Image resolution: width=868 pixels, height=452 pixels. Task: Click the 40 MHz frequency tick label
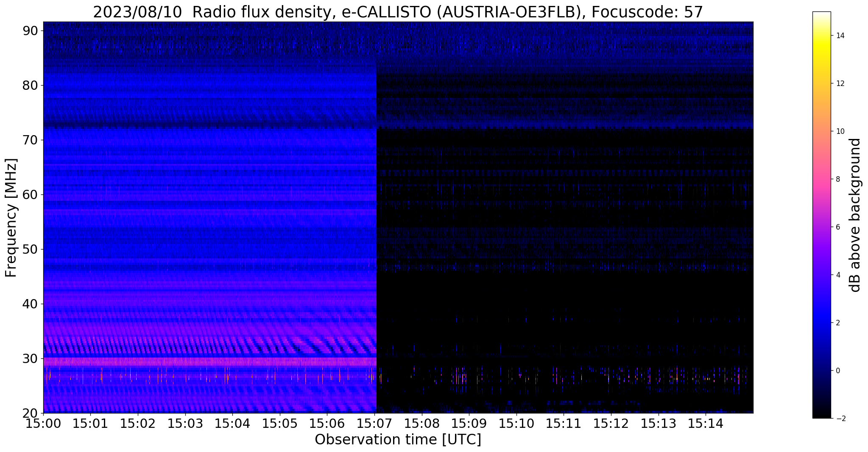31,304
